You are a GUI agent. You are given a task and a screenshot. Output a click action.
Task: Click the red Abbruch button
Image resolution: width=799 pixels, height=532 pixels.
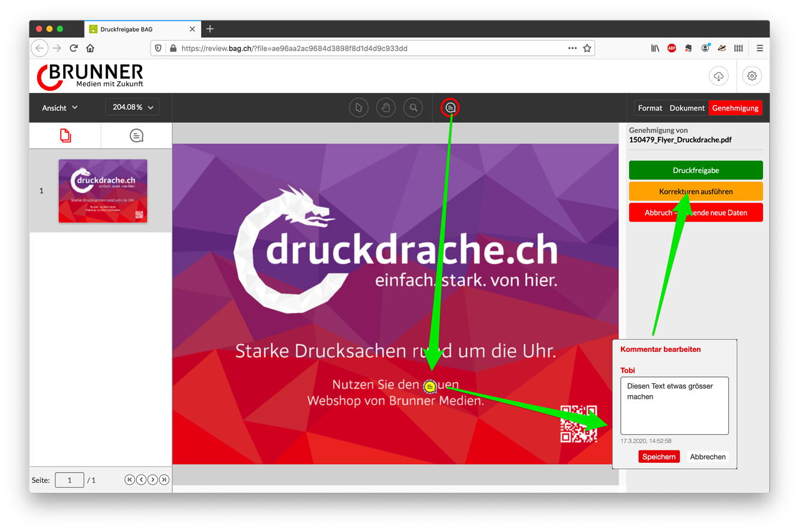click(x=696, y=213)
